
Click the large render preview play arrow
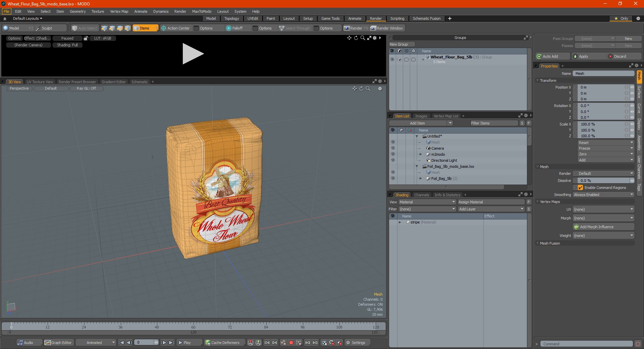(x=193, y=54)
